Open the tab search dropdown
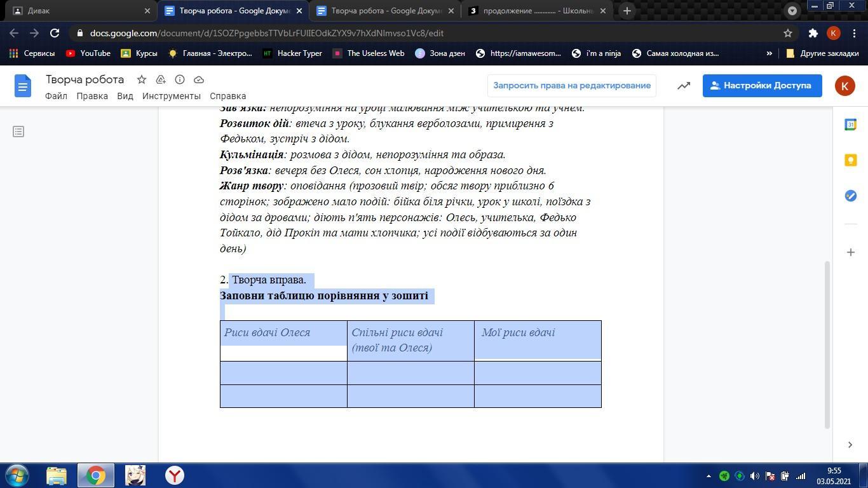The height and width of the screenshot is (488, 868). pyautogui.click(x=792, y=11)
